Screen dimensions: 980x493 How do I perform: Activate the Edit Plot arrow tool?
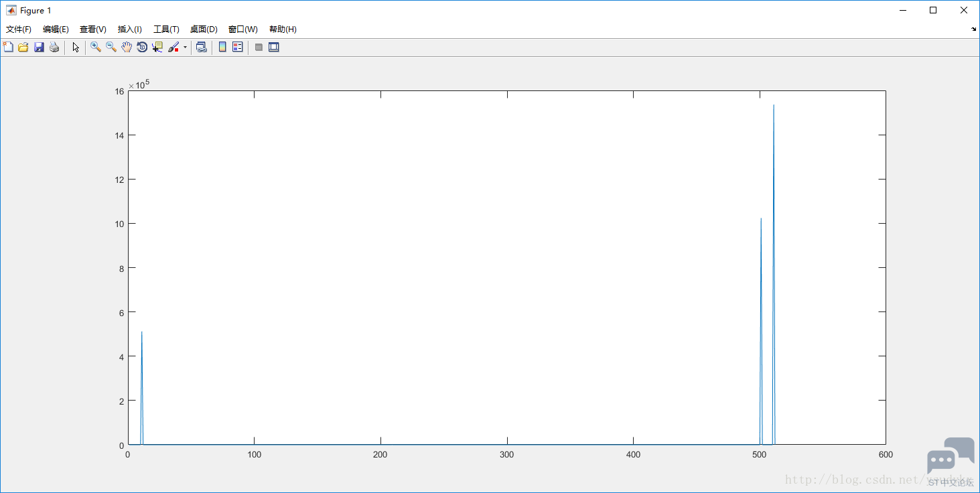tap(76, 47)
